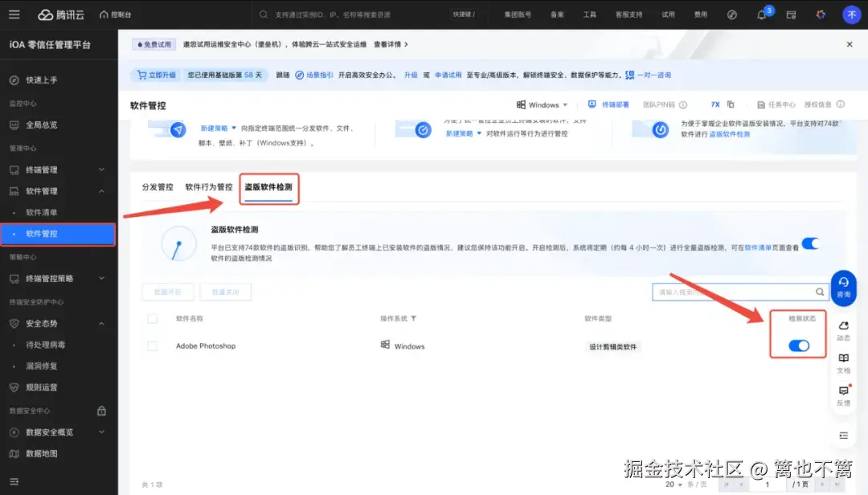
Task: Switch to the 盗版软件检测 tab
Action: 269,186
